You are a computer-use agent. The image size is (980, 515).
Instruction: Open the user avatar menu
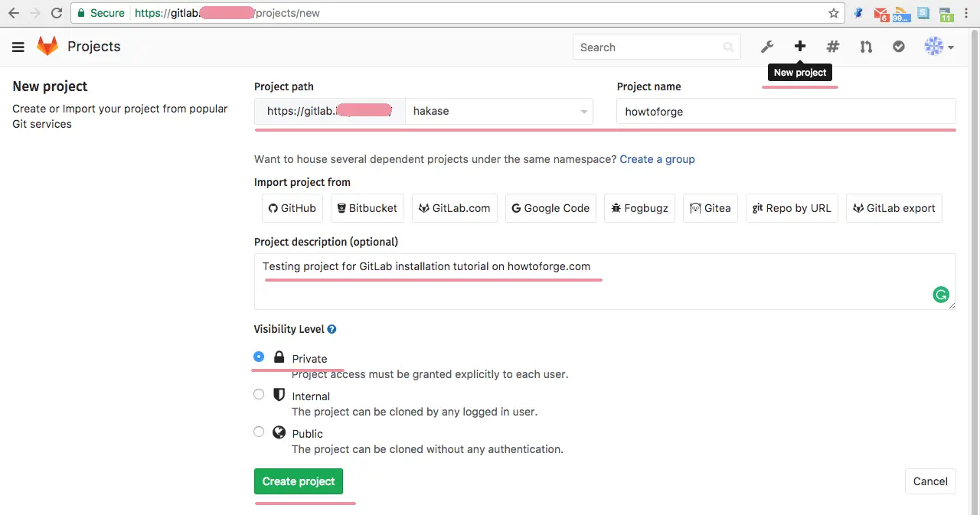coord(939,47)
